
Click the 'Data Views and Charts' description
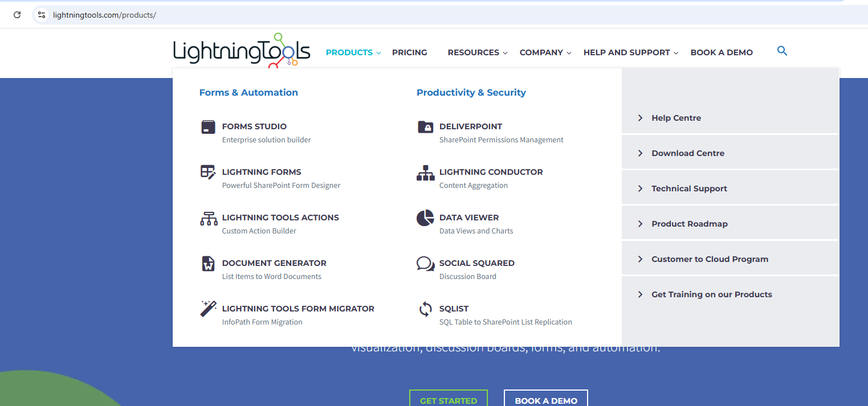click(476, 231)
